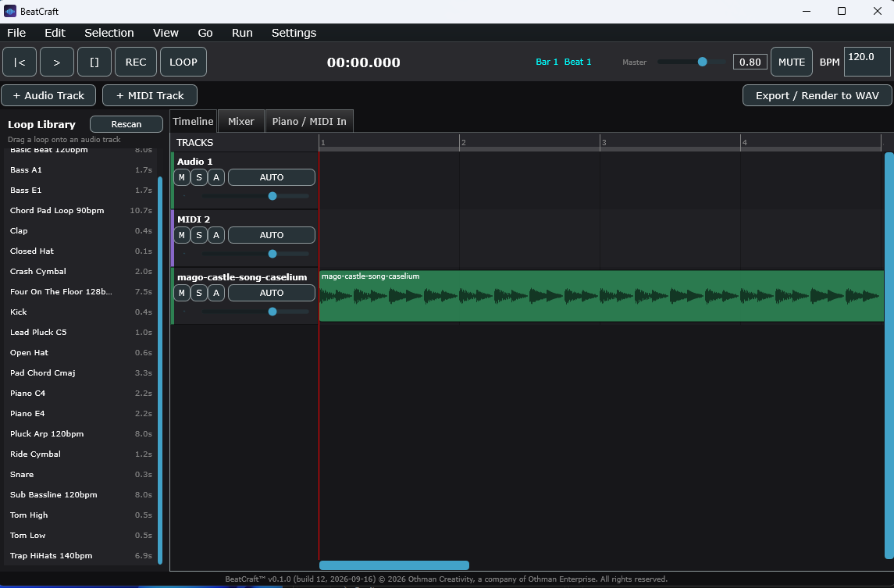This screenshot has width=894, height=588.
Task: Switch to the Mixer tab
Action: 240,121
